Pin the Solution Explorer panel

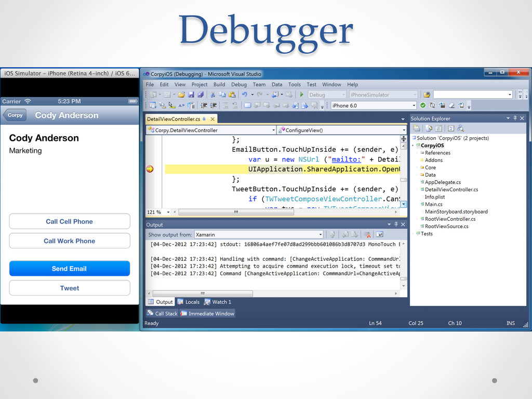tap(515, 118)
